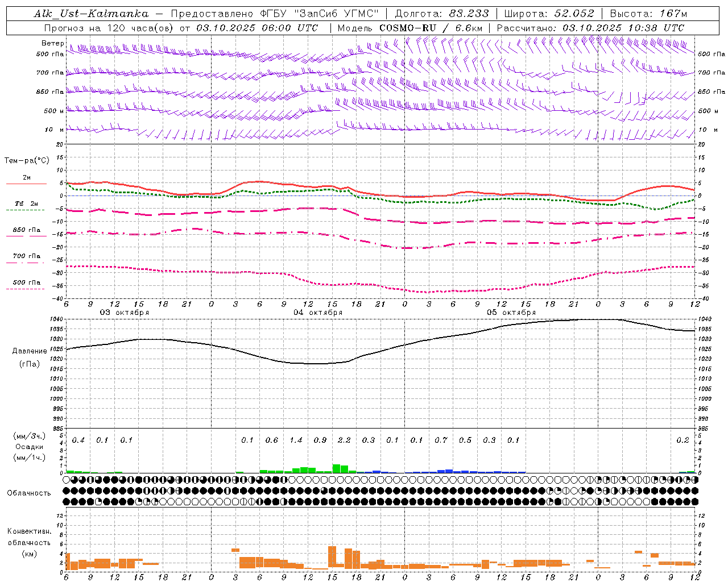This screenshot has width=728, height=582.
Task: Click the (мм/1ч.) precipitation unit label
Action: [30, 458]
